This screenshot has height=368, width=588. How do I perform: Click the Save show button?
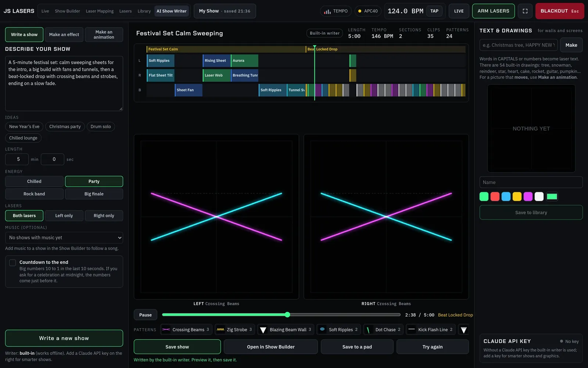(x=177, y=347)
